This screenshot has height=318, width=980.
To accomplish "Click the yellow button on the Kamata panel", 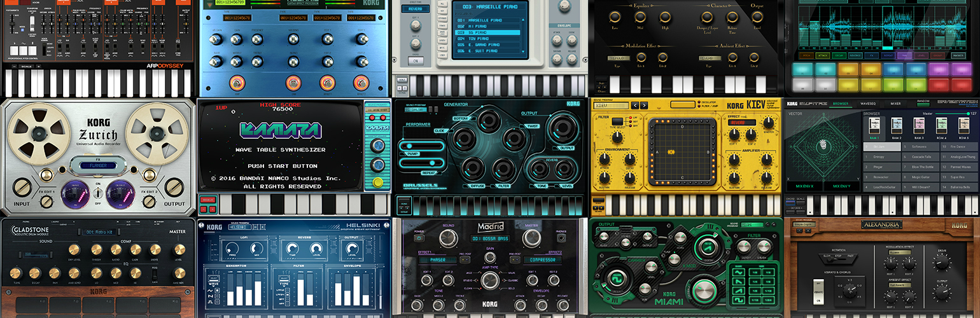I will (378, 183).
